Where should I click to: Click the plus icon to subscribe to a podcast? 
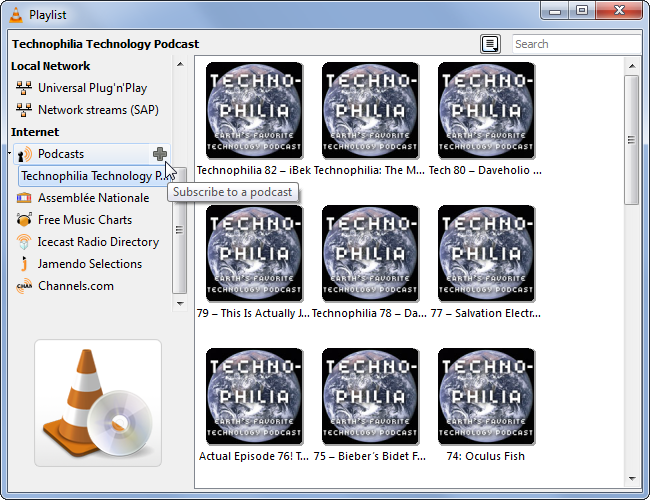coord(159,154)
